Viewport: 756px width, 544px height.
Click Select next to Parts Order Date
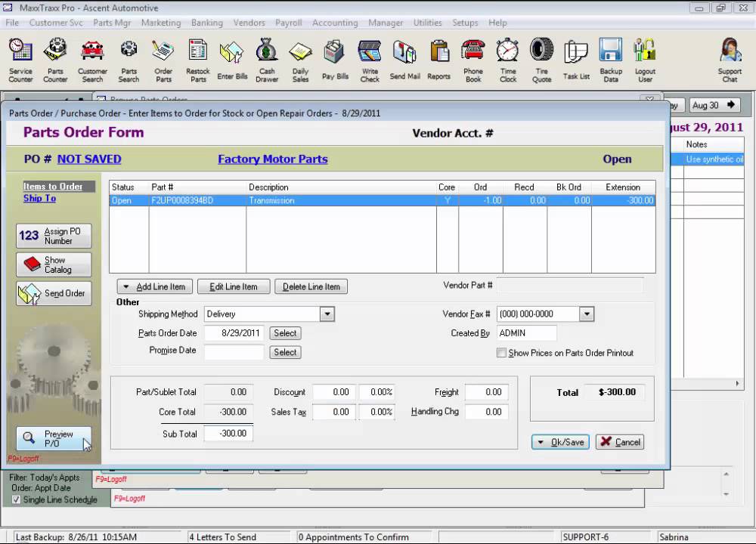tap(285, 333)
